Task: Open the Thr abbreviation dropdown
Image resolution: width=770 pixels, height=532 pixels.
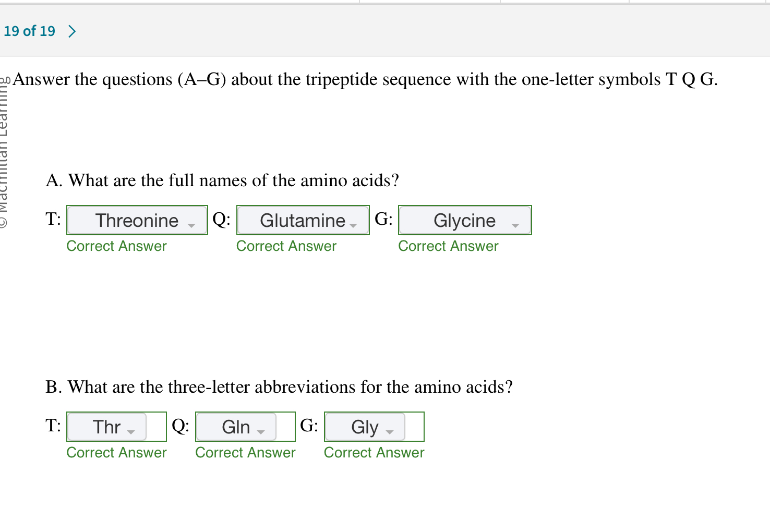Action: click(x=106, y=427)
